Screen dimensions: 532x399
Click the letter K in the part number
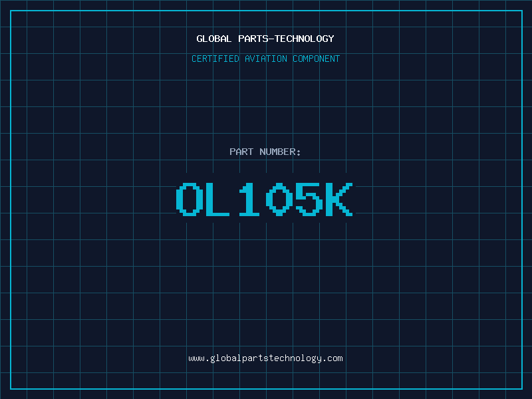(x=338, y=199)
